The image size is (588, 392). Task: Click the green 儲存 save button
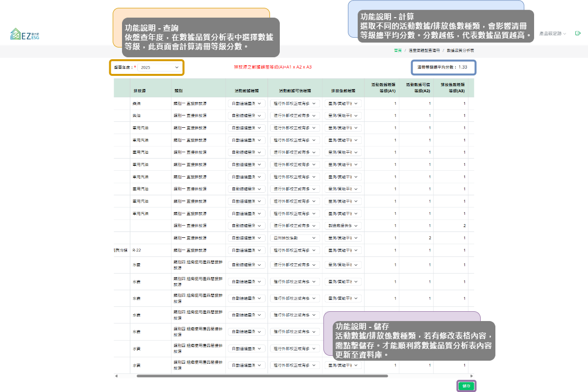tap(466, 386)
